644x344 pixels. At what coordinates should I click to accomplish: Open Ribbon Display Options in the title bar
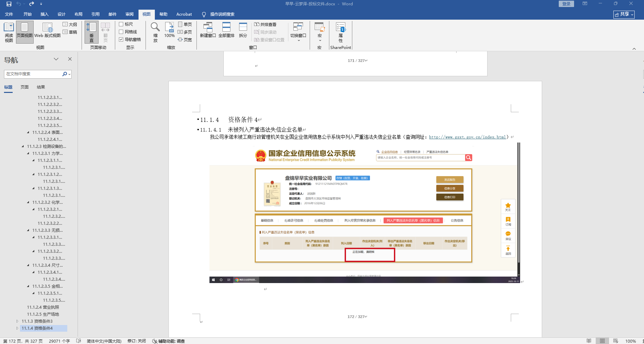[x=585, y=4]
